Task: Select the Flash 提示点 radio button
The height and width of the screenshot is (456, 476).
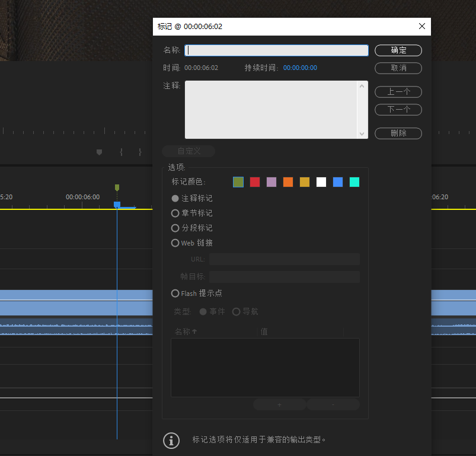Action: click(175, 293)
